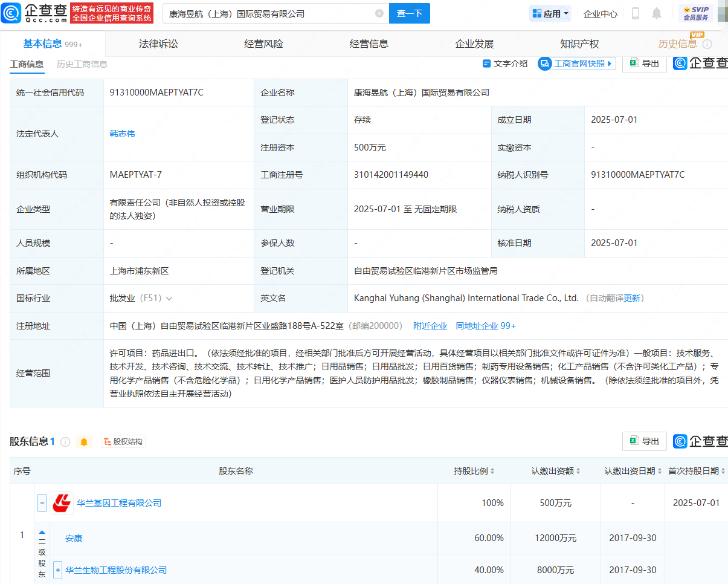Viewport: 728px width, 584px height.
Task: Collapse the 二级股东 section arrow
Action: [x=42, y=532]
